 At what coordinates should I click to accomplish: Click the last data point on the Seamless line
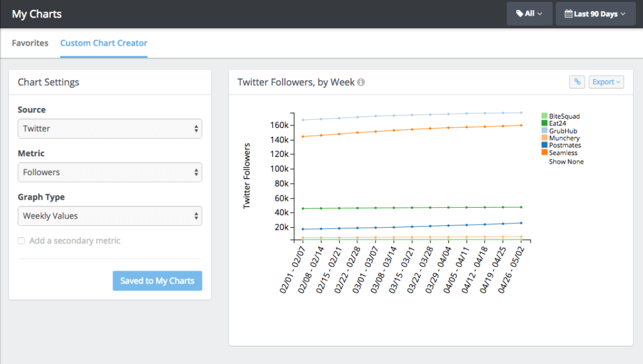(521, 125)
